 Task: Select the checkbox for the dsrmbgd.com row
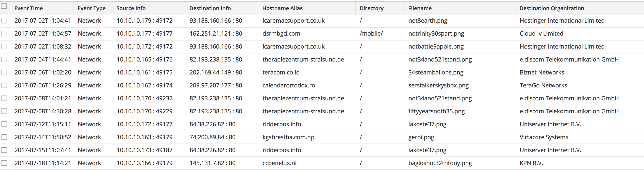point(4,34)
